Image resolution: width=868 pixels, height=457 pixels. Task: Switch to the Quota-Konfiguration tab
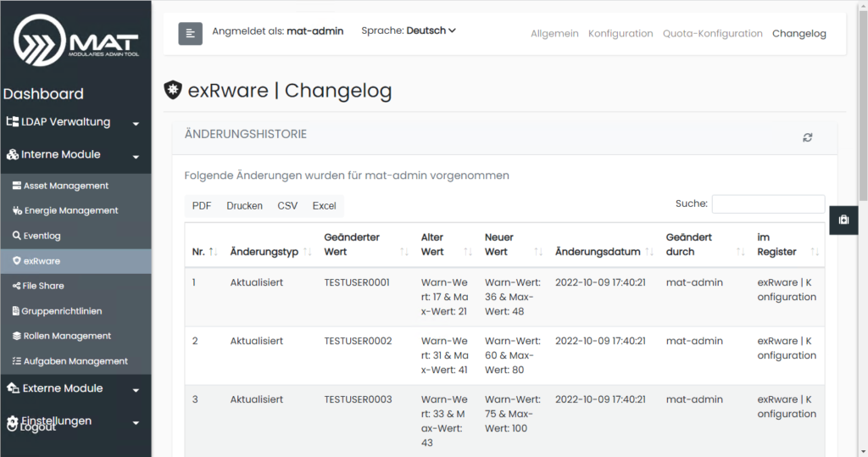pos(712,34)
